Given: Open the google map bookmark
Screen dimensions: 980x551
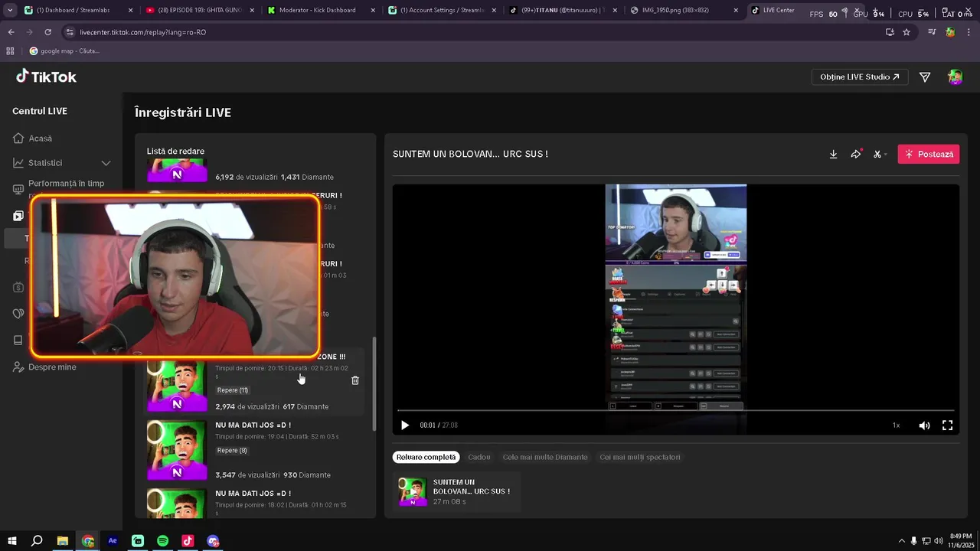Looking at the screenshot, I should click(64, 51).
